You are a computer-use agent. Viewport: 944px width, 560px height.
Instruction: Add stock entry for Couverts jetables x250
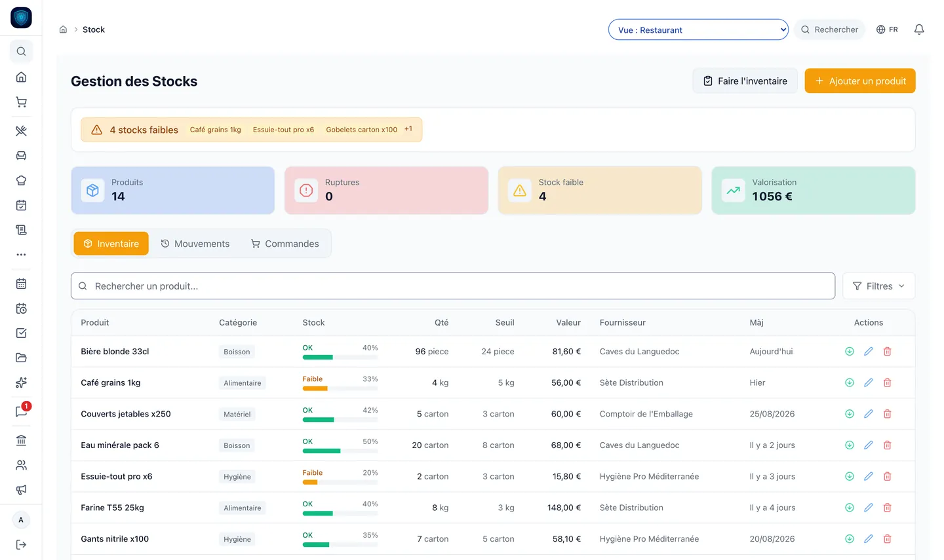(x=849, y=414)
